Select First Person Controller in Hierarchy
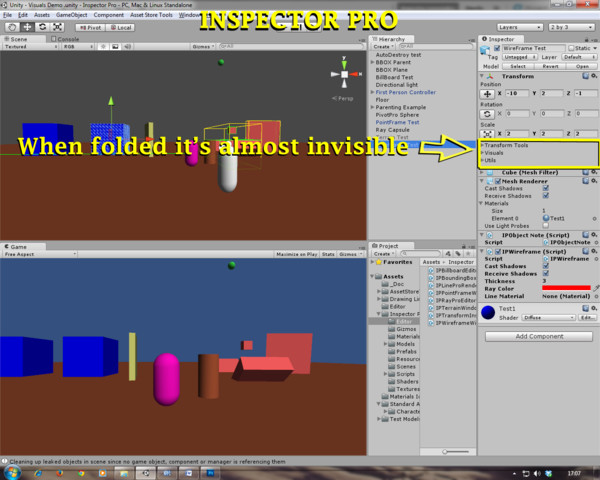This screenshot has width=600, height=480. [406, 92]
